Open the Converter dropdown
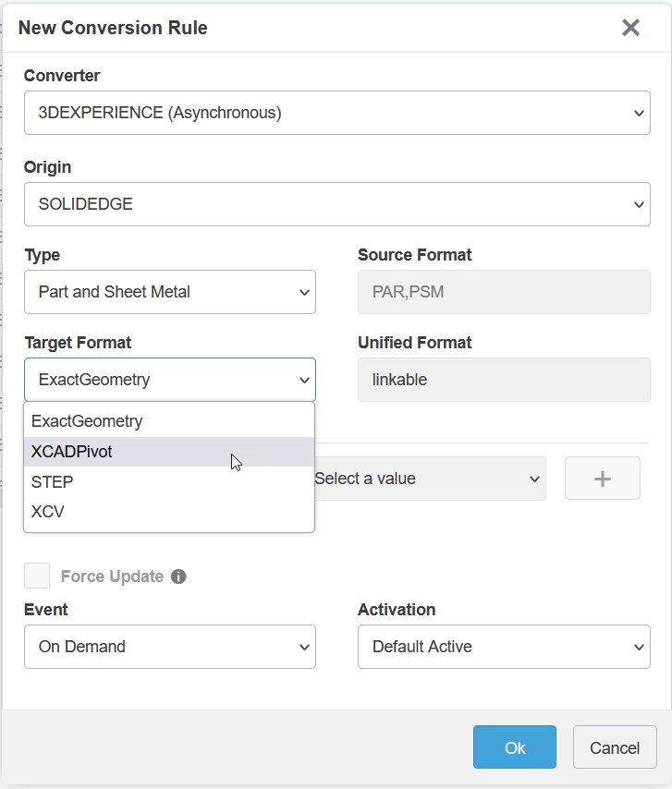This screenshot has height=789, width=672. pyautogui.click(x=336, y=113)
